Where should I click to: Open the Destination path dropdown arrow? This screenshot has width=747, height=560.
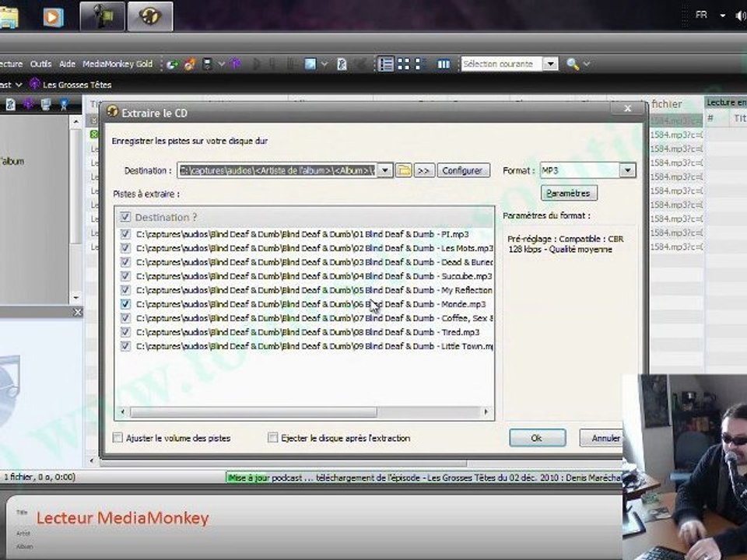pos(385,170)
